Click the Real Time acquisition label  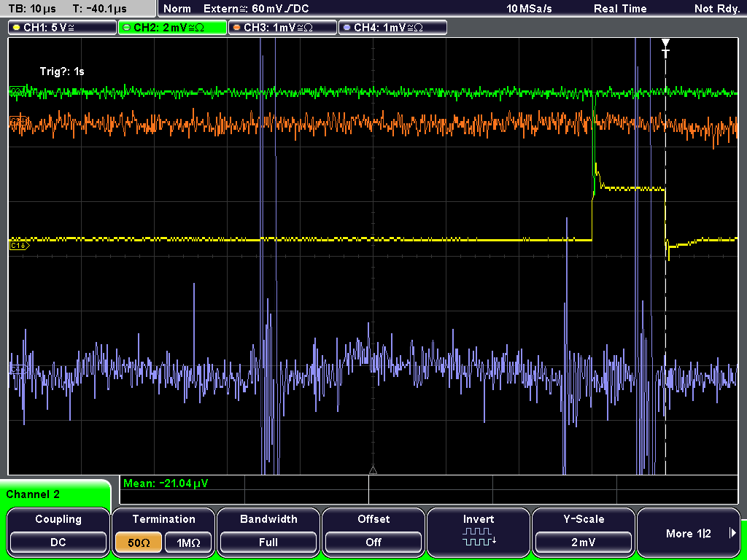pos(620,9)
